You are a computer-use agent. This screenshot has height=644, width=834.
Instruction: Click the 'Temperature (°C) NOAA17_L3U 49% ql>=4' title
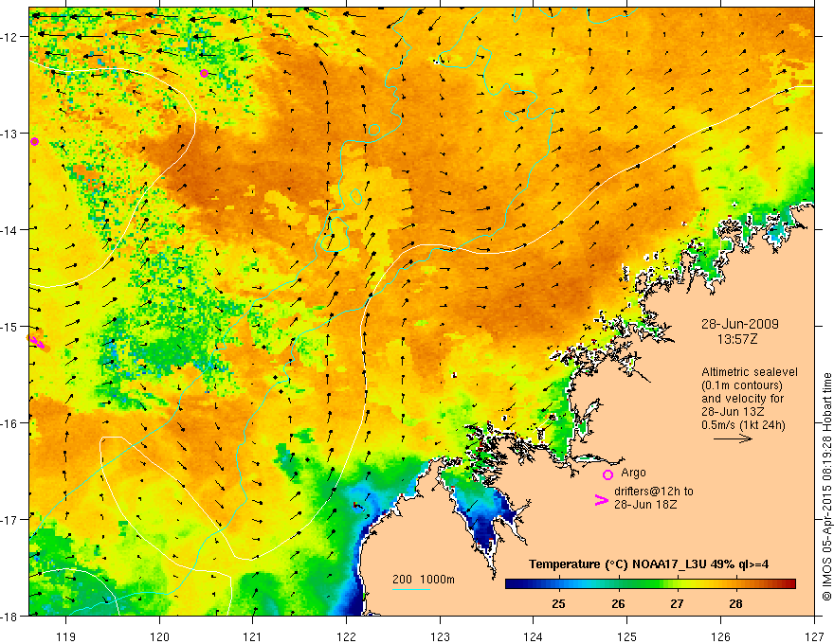pos(648,564)
